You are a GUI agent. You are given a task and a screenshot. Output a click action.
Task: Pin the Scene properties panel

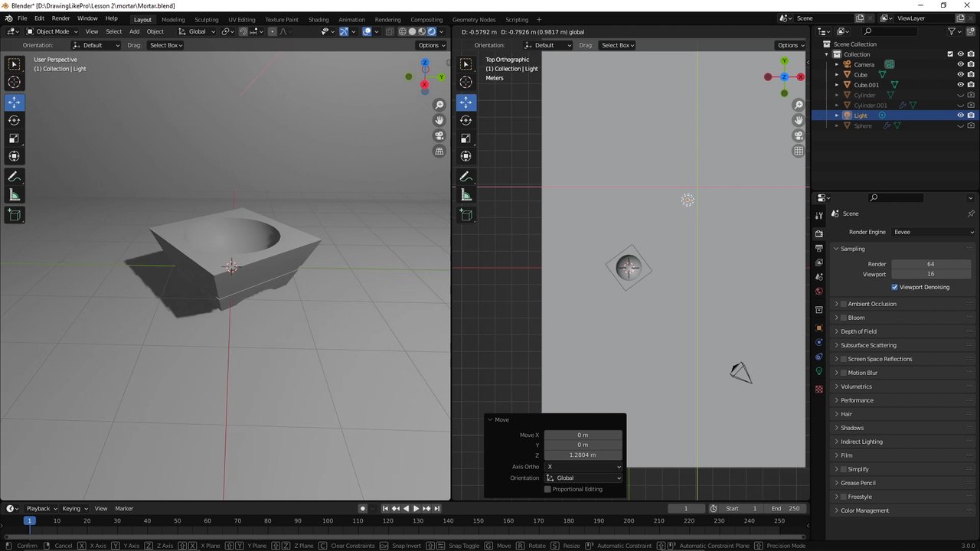[971, 214]
